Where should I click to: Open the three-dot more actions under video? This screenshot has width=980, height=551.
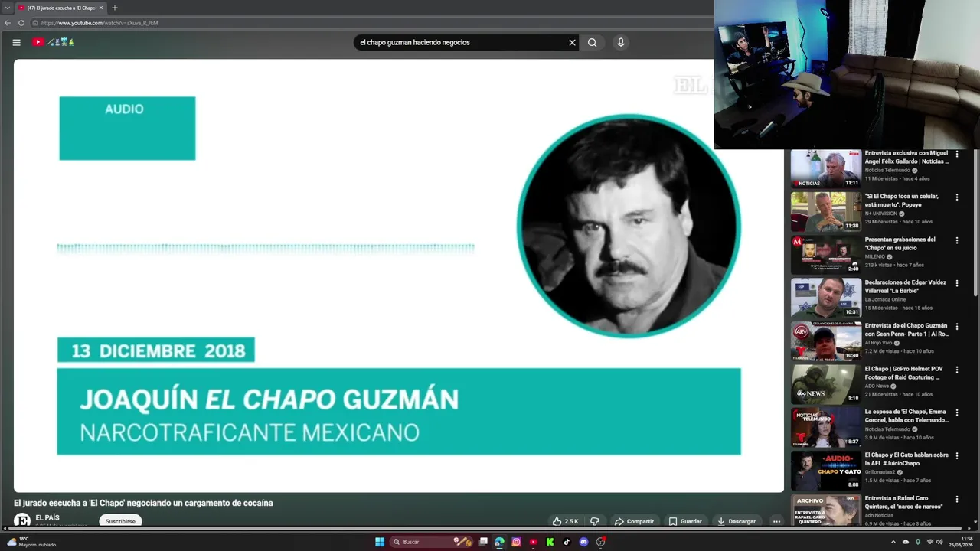click(x=776, y=521)
